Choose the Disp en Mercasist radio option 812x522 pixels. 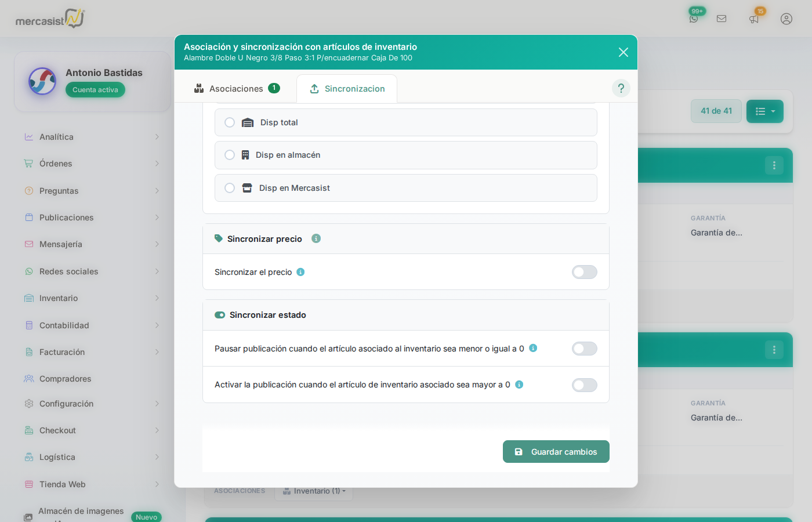(230, 188)
